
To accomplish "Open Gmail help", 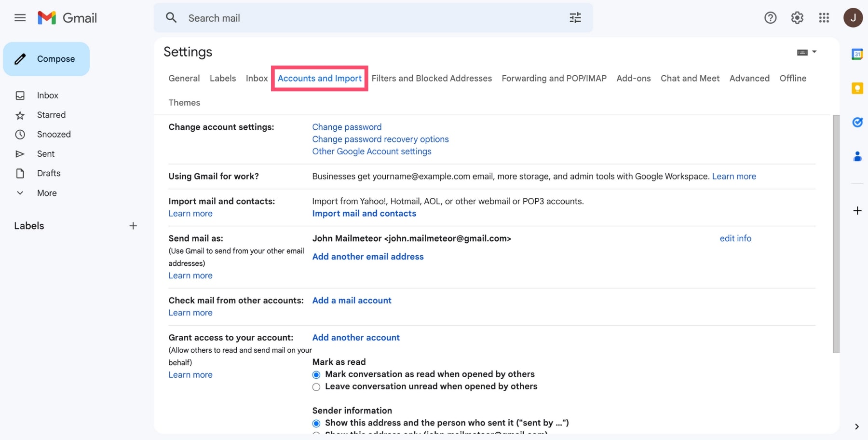I will 770,17.
